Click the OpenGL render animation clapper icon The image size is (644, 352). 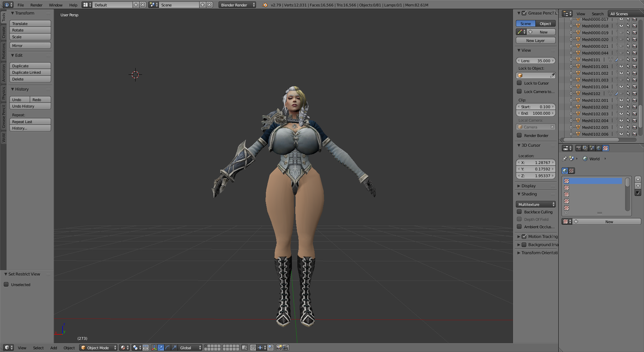285,347
